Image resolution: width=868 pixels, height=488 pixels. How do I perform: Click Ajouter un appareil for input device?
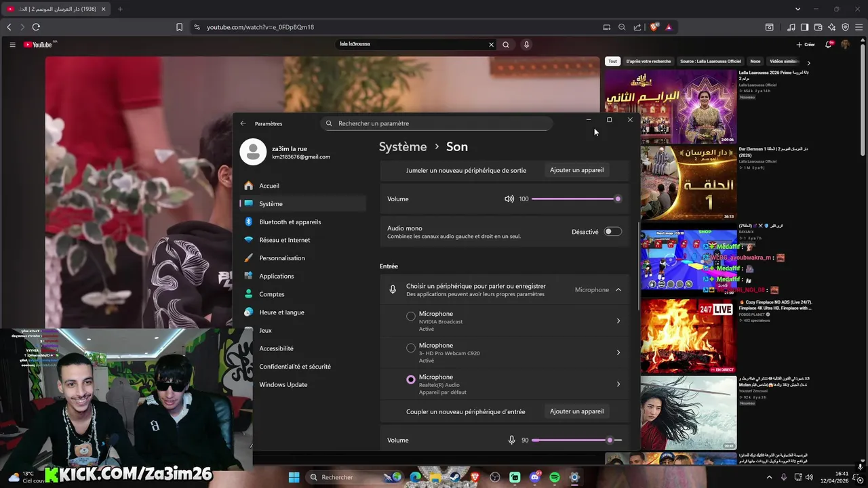point(576,411)
